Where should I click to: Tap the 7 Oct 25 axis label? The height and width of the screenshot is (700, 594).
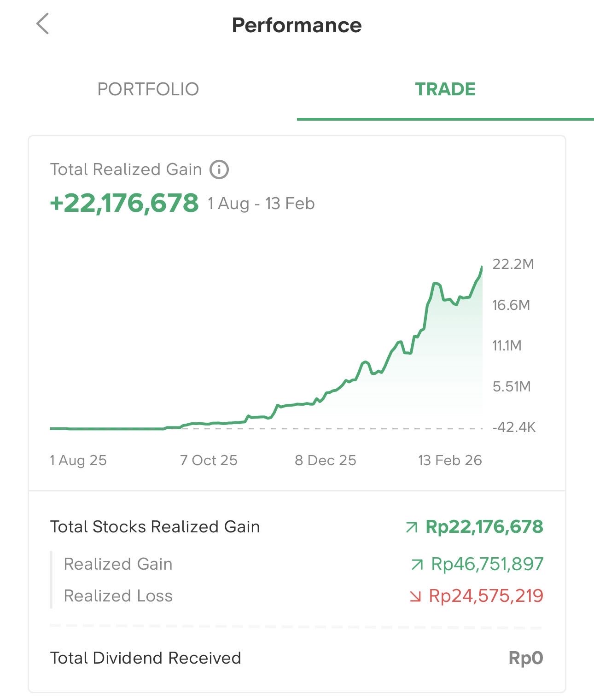(209, 460)
